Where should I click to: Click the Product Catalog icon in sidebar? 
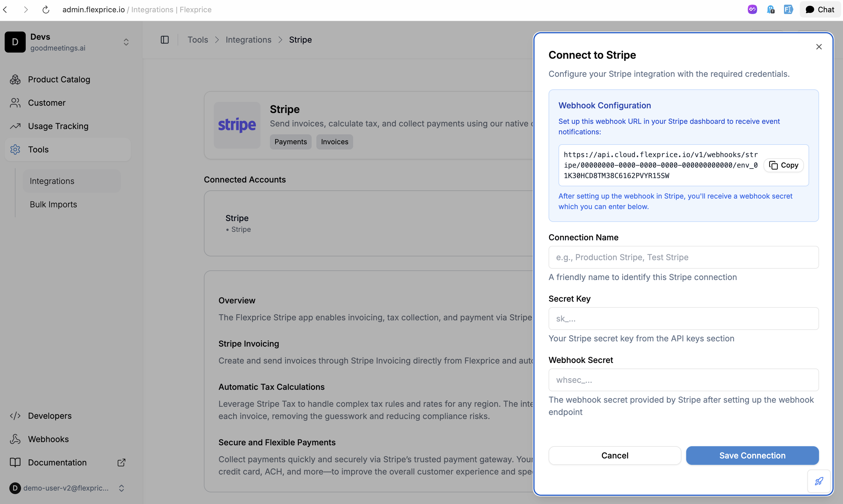(15, 79)
